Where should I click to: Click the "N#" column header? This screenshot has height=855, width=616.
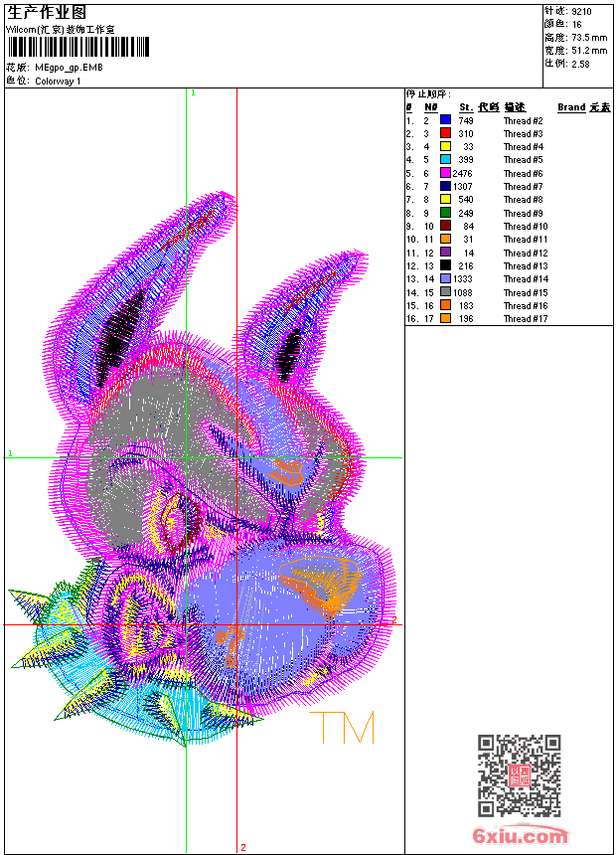(431, 107)
